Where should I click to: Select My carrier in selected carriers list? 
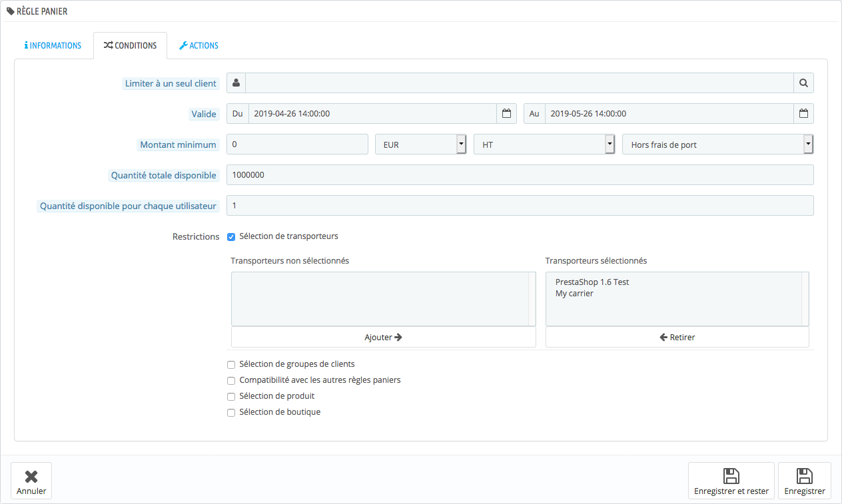pos(574,294)
